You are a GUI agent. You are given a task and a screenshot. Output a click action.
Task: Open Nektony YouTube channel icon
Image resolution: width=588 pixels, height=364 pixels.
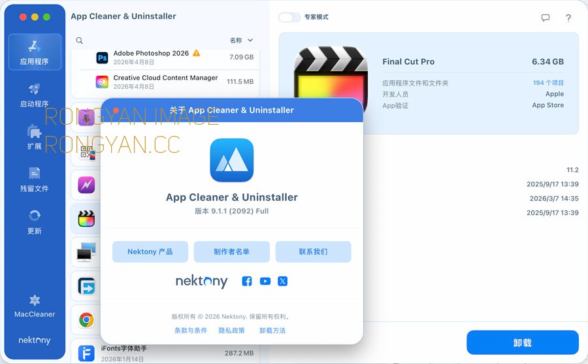click(265, 281)
